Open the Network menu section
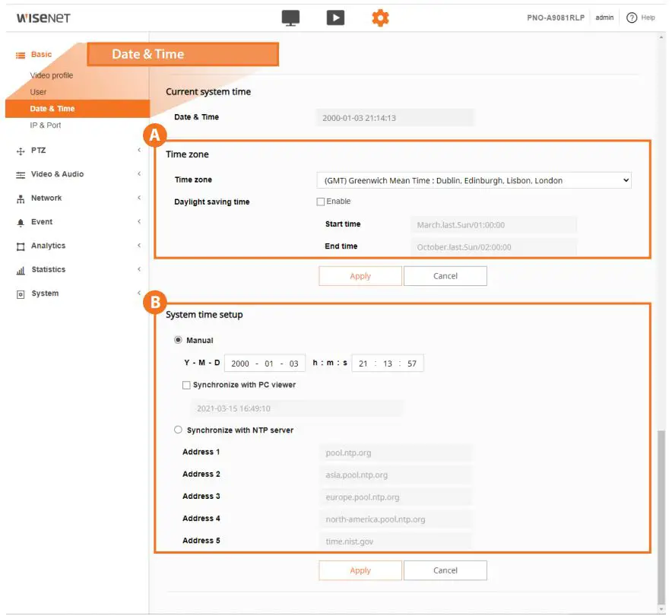 pyautogui.click(x=46, y=198)
